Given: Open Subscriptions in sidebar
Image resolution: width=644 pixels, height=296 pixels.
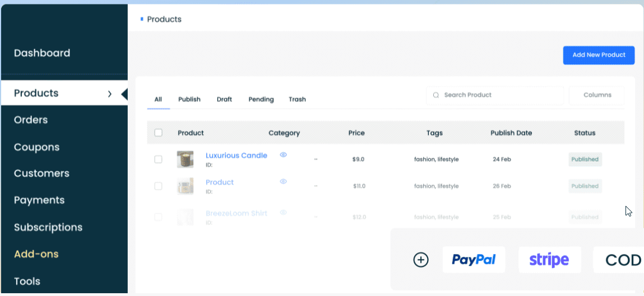Looking at the screenshot, I should point(48,227).
